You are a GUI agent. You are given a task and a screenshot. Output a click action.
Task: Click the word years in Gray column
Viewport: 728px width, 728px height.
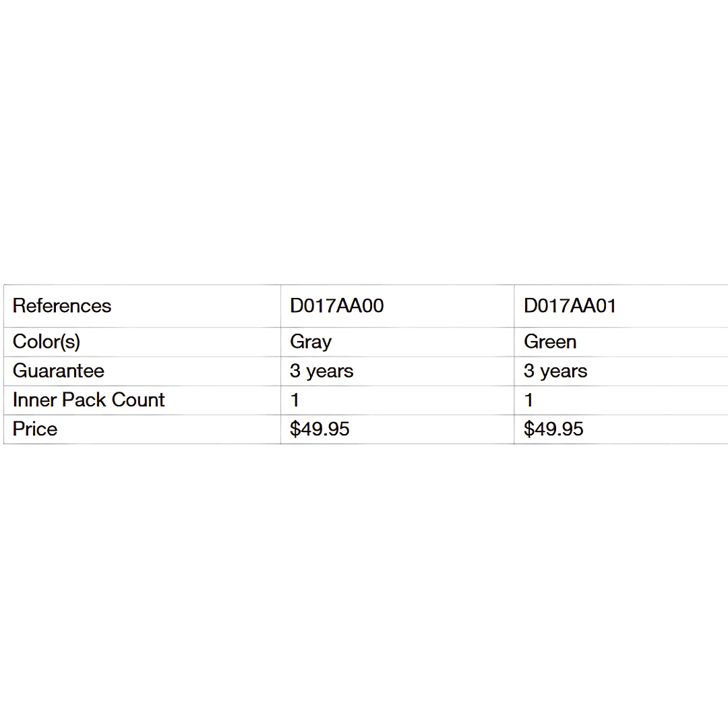(x=330, y=372)
